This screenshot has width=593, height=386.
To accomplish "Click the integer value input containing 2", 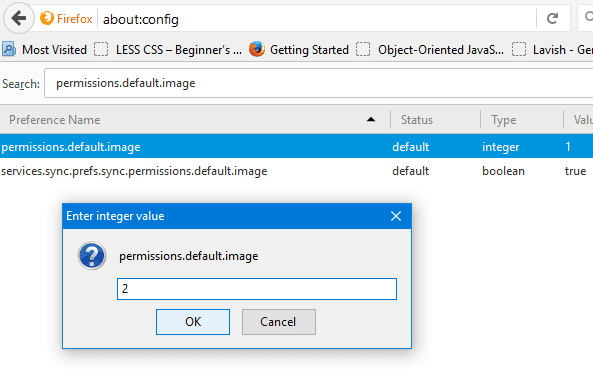I will coord(257,289).
